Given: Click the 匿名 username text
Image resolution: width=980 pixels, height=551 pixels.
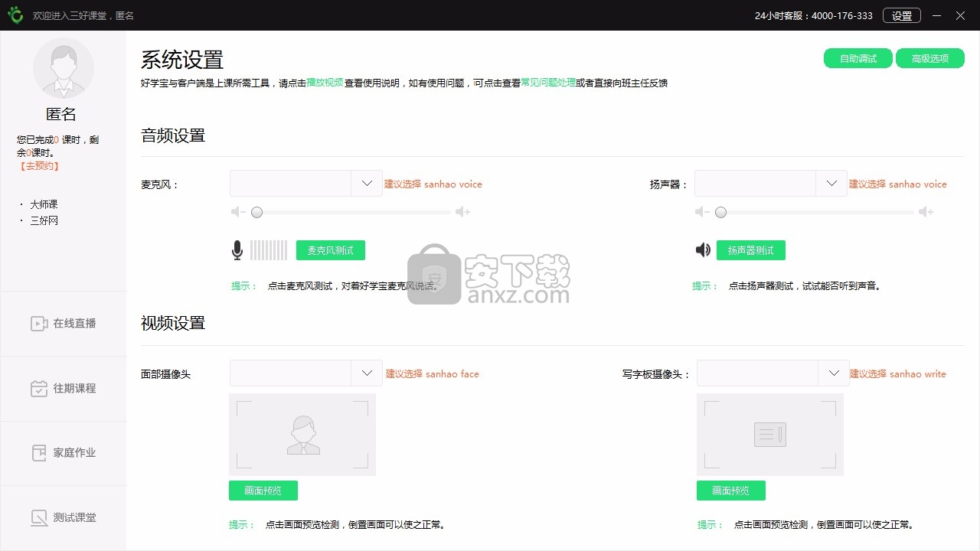Looking at the screenshot, I should (61, 114).
